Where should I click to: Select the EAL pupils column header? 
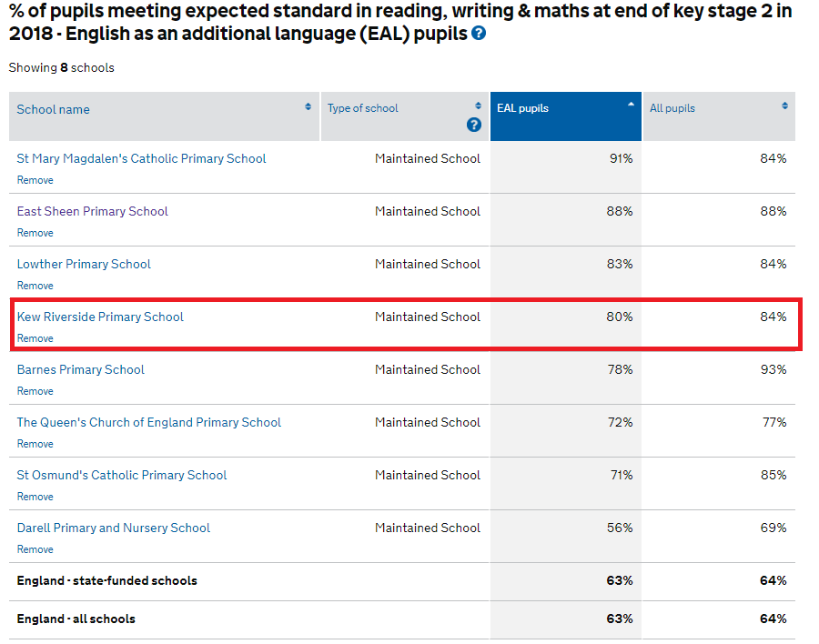point(566,116)
